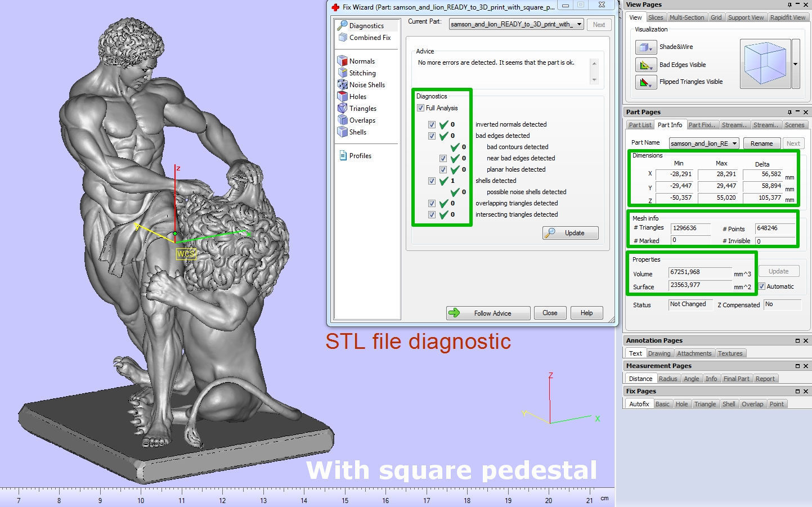Click the red cross Fix Wizard title icon

point(335,7)
